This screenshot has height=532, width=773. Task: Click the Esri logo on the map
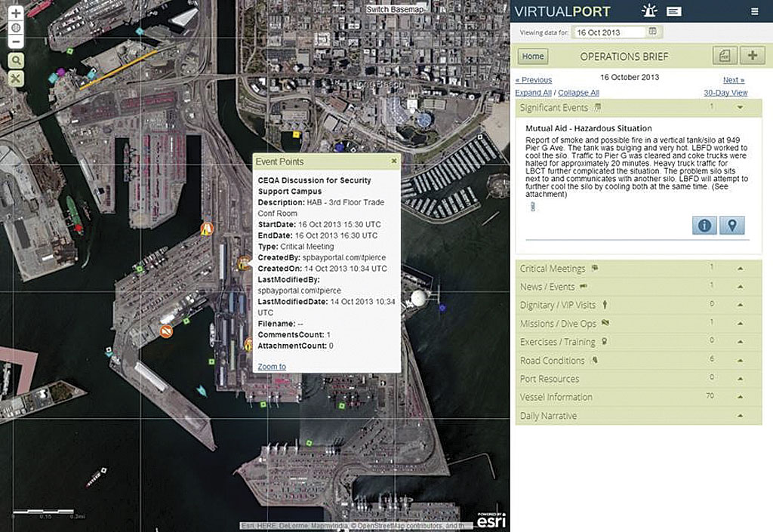point(491,520)
